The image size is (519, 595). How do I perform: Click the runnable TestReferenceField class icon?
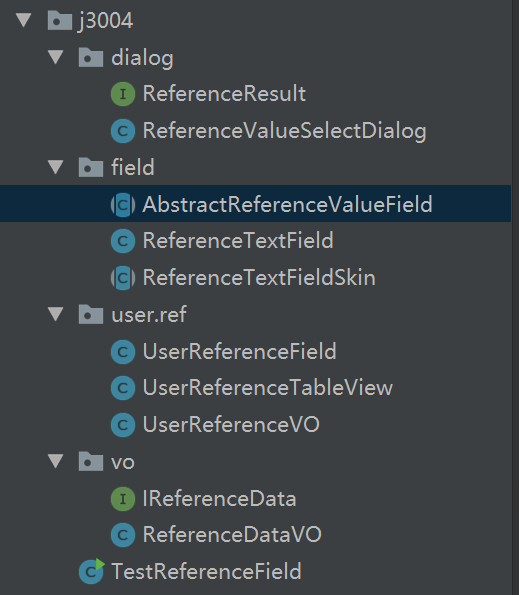click(91, 571)
